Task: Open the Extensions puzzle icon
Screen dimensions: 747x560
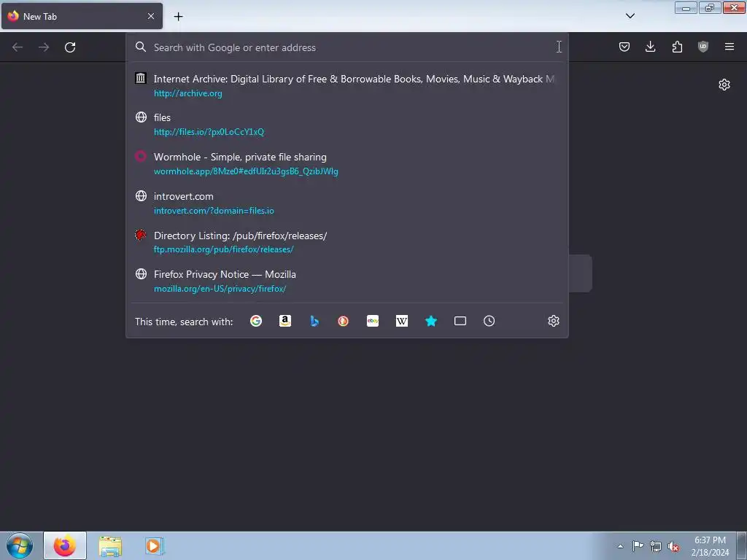Action: [677, 47]
